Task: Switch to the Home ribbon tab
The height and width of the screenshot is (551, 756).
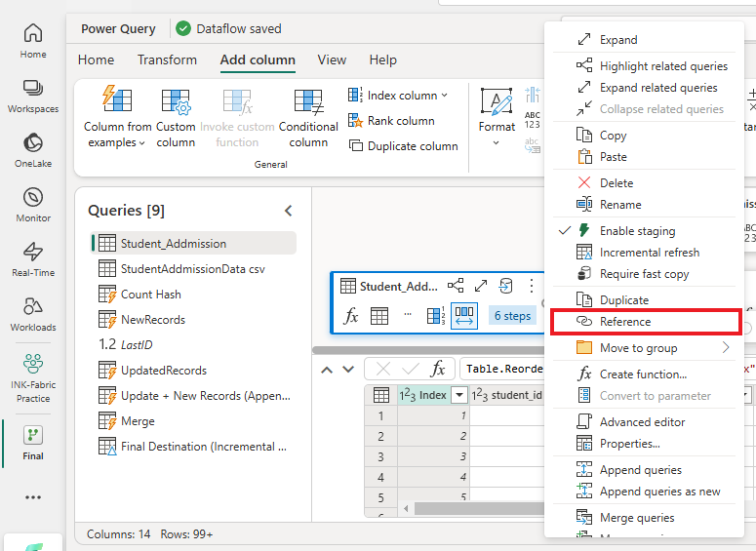Action: click(x=96, y=59)
